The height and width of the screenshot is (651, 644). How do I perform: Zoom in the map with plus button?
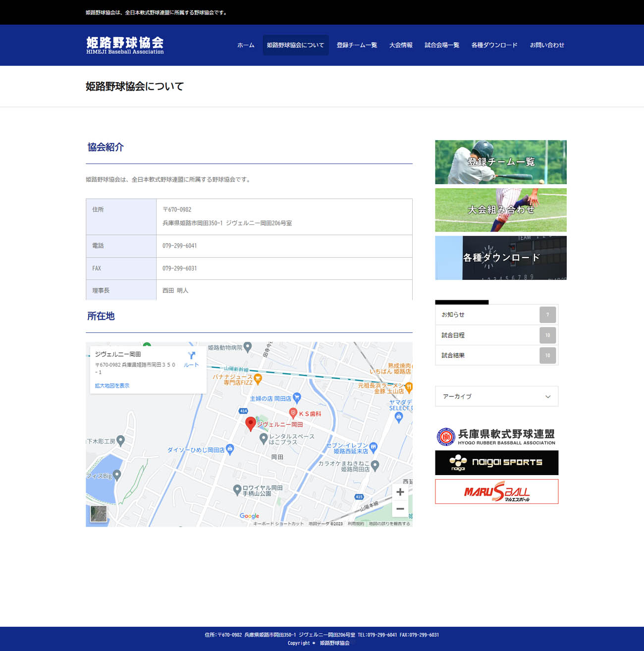coord(400,492)
